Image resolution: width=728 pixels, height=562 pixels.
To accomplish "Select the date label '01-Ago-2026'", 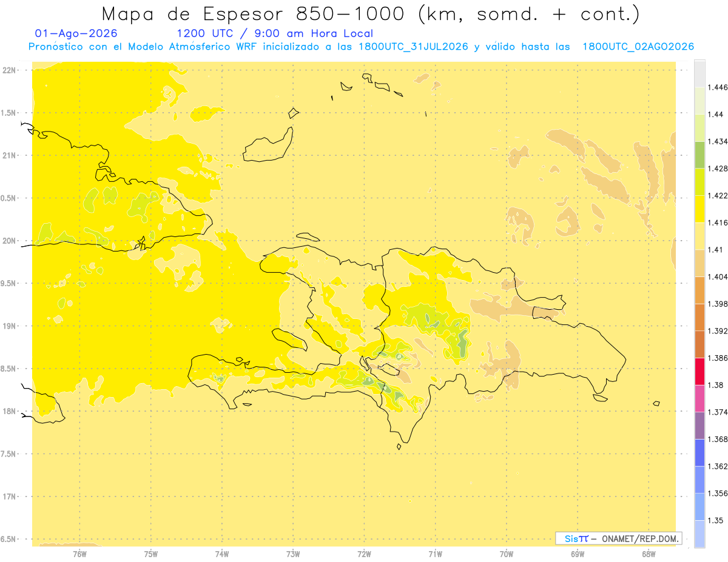I will [76, 33].
